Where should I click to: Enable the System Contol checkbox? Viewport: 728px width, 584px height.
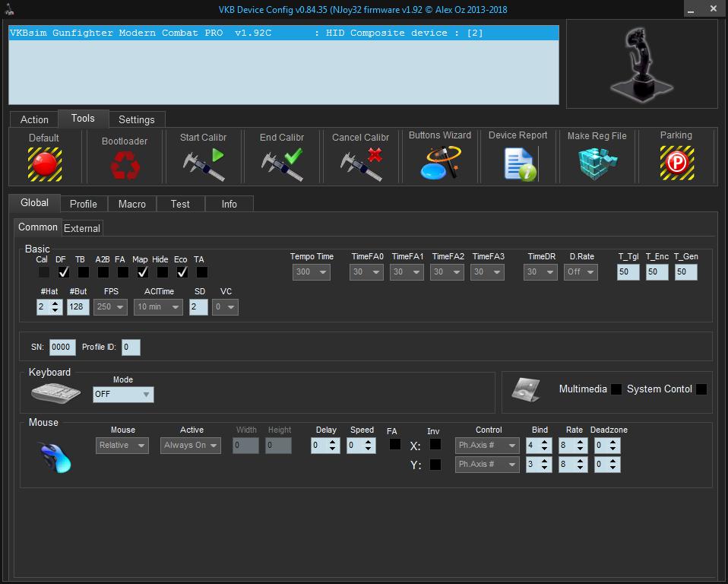(x=701, y=389)
